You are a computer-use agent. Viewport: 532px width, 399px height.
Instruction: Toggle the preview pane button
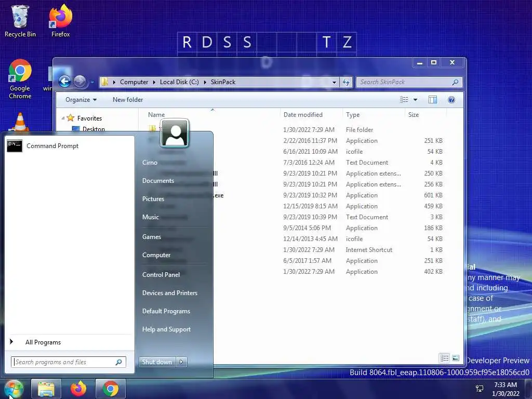[x=433, y=99]
